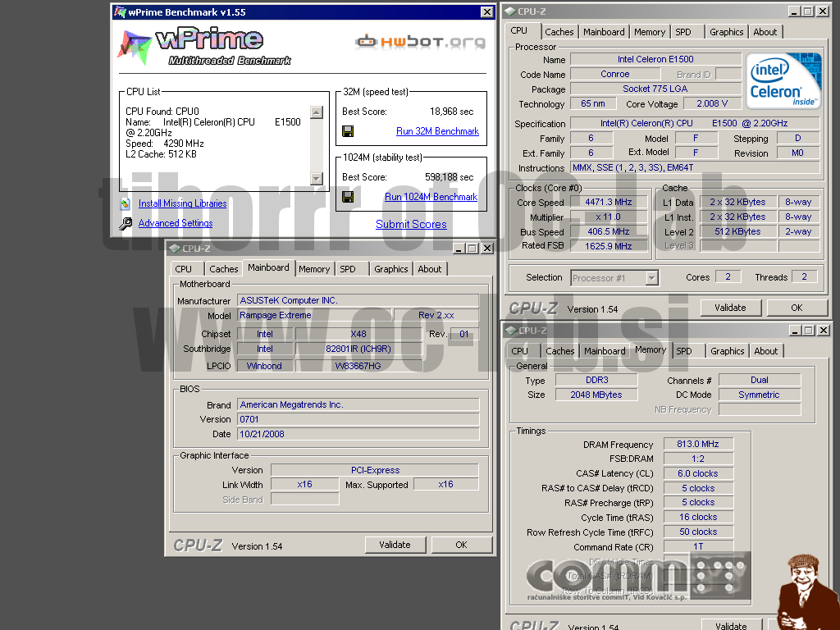
Task: Click the DRAM Frequency value 813.0 MHz
Action: [698, 444]
